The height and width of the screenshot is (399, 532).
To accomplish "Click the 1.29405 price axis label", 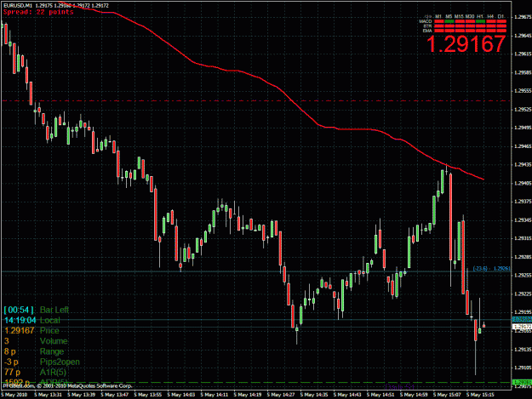I will (x=523, y=184).
